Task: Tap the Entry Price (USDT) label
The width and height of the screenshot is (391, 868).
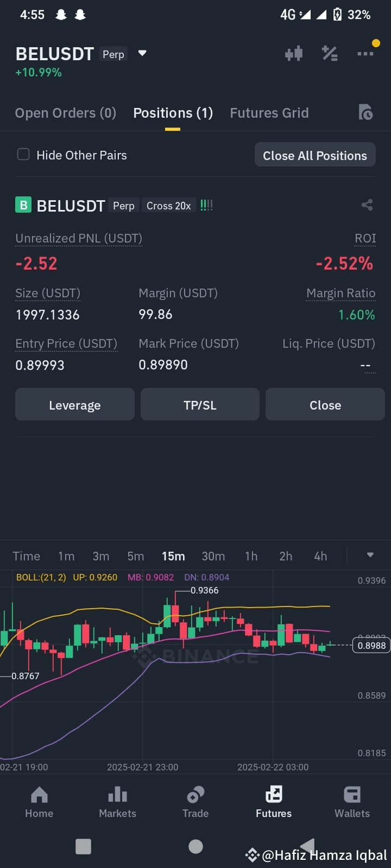Action: (x=66, y=343)
